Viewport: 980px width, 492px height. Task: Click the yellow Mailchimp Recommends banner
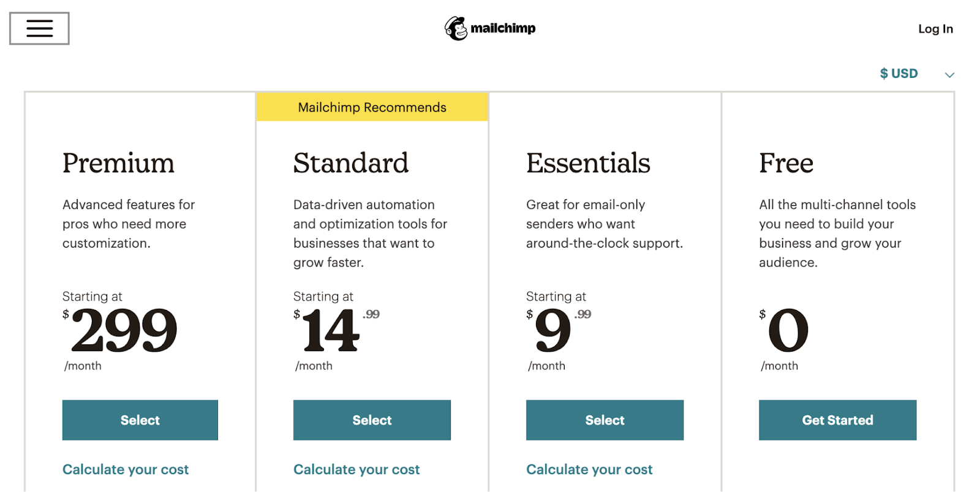(372, 107)
